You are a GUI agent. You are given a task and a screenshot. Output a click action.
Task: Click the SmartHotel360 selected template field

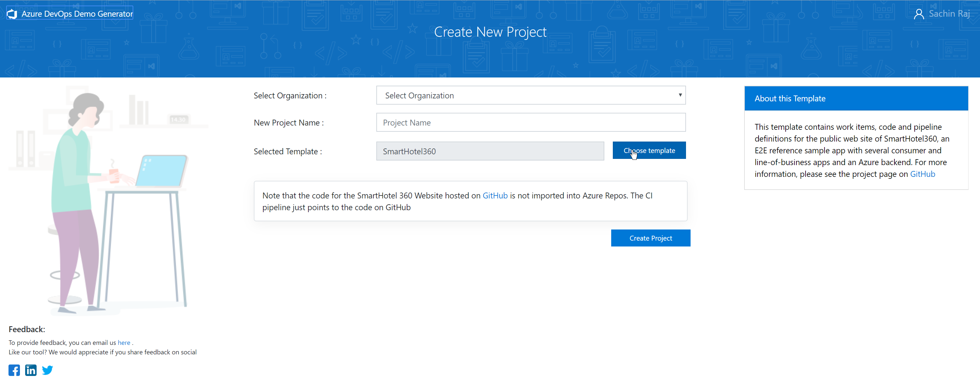pyautogui.click(x=489, y=151)
